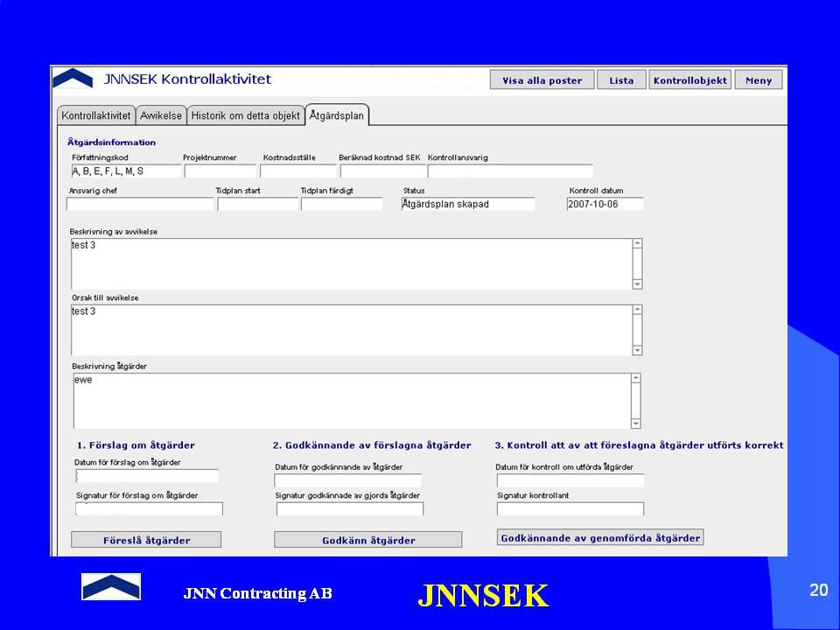This screenshot has height=630, width=840.
Task: Open the Meny button
Action: [758, 80]
